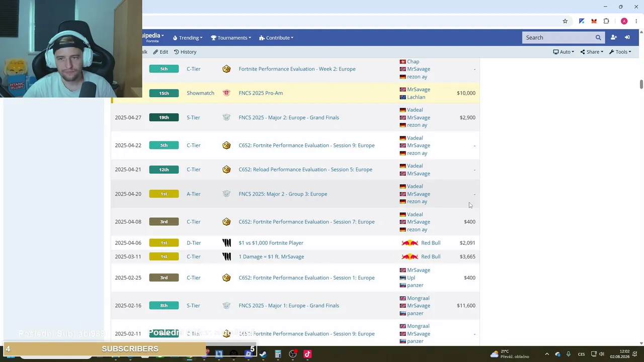Open the page History tab
This screenshot has width=644, height=362.
point(185,52)
